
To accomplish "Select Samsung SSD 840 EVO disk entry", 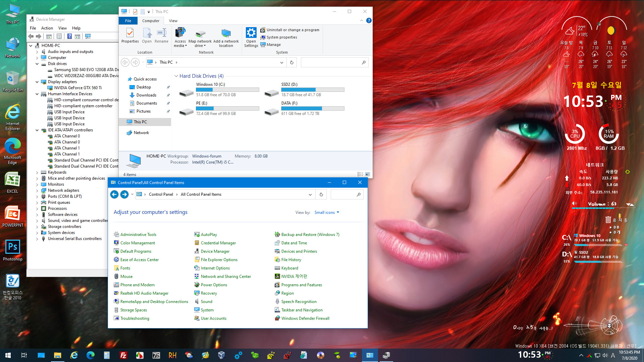I will pyautogui.click(x=86, y=70).
